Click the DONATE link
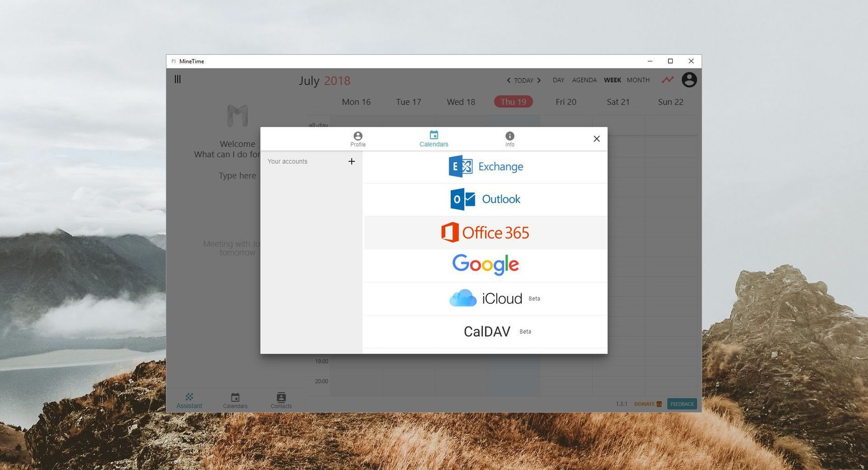This screenshot has width=868, height=470. (648, 404)
